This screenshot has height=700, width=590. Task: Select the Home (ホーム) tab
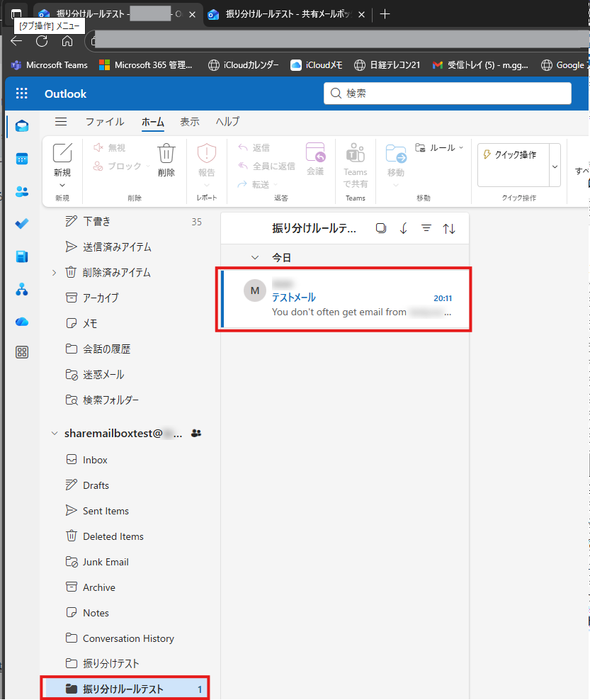coord(153,122)
